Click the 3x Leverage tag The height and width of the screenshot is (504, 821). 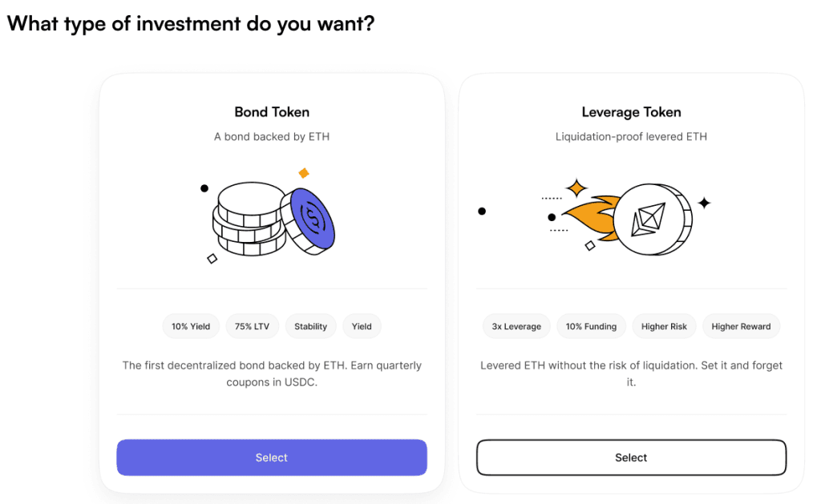point(516,327)
